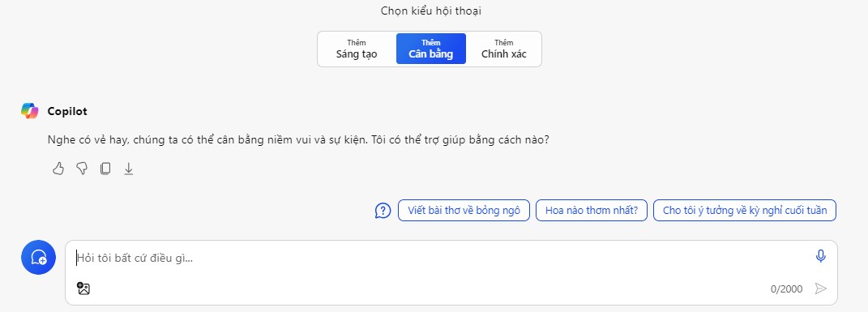Choose suggestion Hoa nào thơm nhất?

591,210
